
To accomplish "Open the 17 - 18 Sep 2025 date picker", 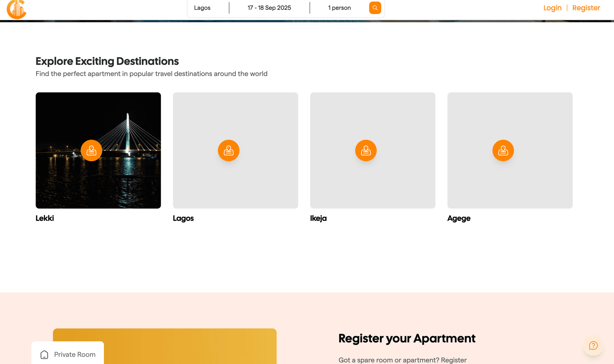I will click(x=269, y=8).
